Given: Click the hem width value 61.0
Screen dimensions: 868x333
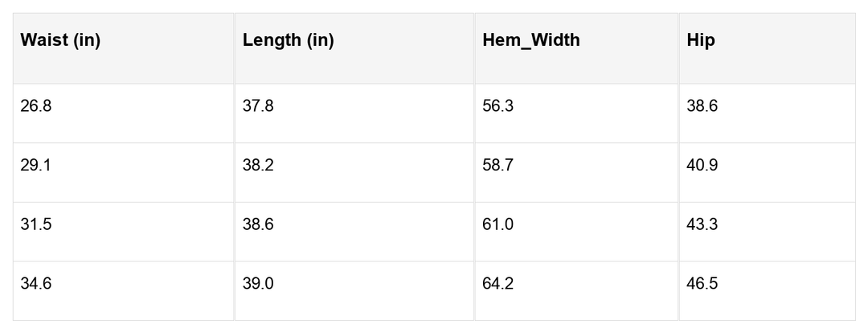Looking at the screenshot, I should tap(497, 224).
